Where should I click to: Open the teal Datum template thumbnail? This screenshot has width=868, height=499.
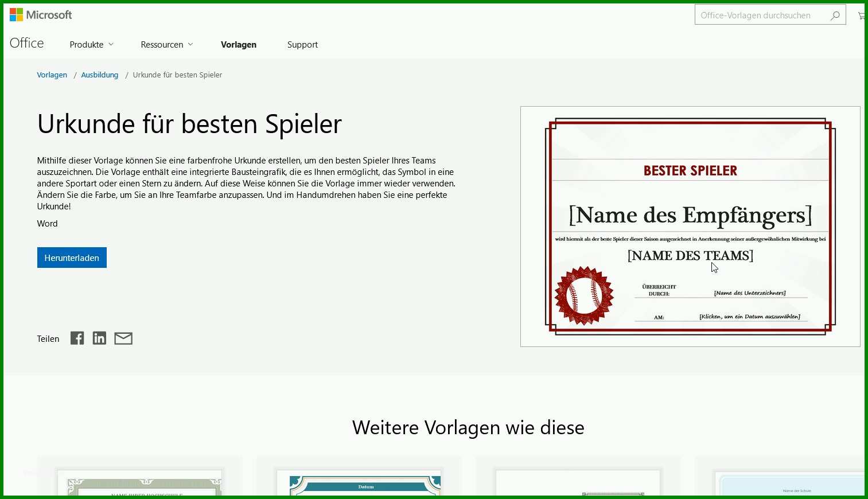pyautogui.click(x=359, y=482)
